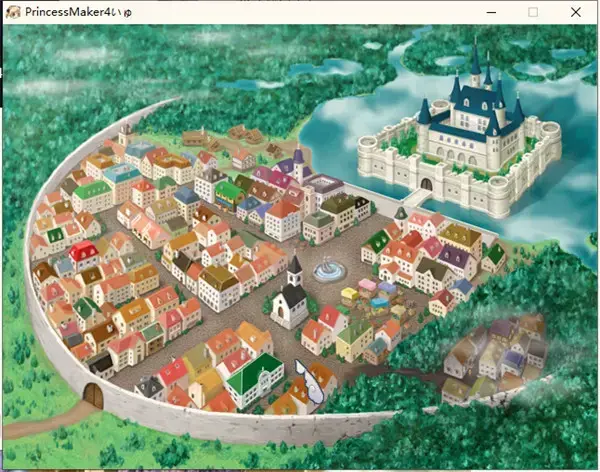This screenshot has width=600, height=472.
Task: Click the winged glove cursor icon
Action: [310, 381]
